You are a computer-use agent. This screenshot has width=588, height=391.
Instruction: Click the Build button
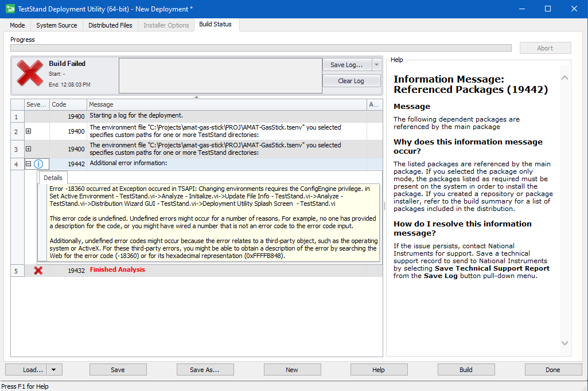click(x=466, y=370)
